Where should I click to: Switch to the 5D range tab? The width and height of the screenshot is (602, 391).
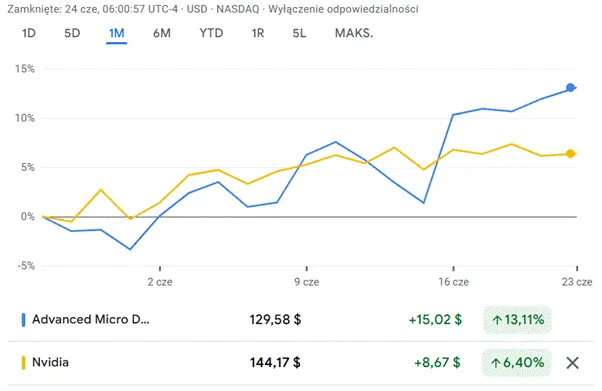72,33
